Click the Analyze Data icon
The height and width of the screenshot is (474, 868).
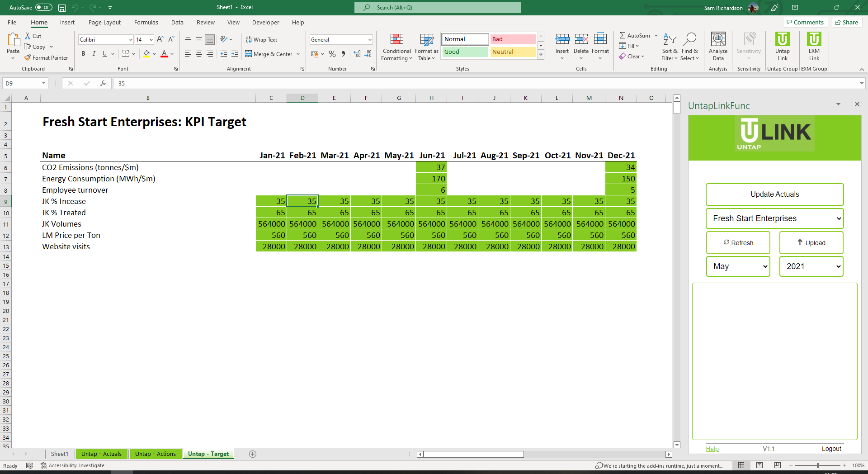[718, 39]
